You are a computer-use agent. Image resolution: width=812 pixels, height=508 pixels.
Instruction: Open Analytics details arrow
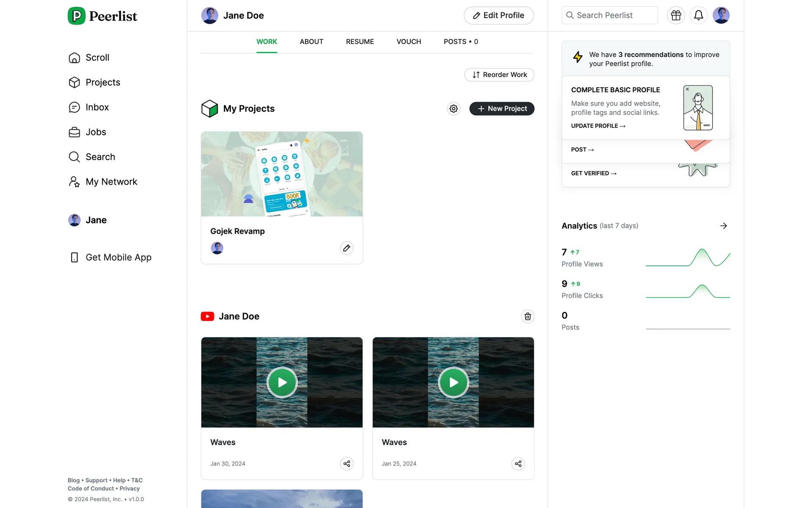click(723, 226)
